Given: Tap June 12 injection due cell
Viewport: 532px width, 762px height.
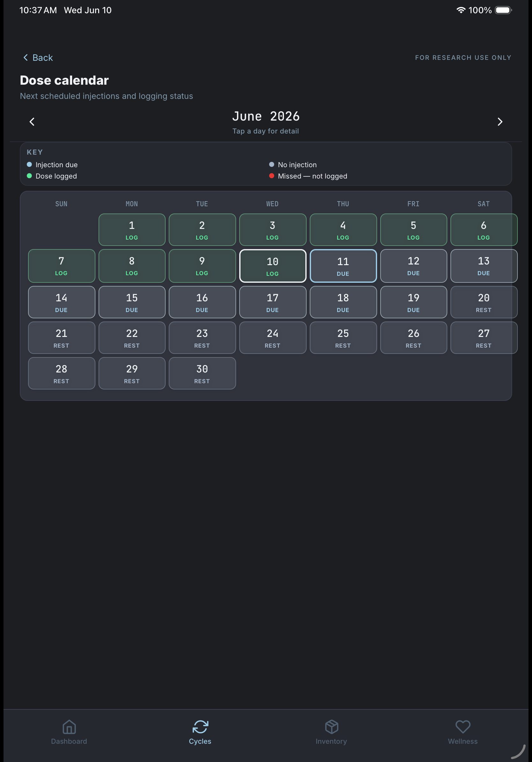Looking at the screenshot, I should click(x=414, y=266).
